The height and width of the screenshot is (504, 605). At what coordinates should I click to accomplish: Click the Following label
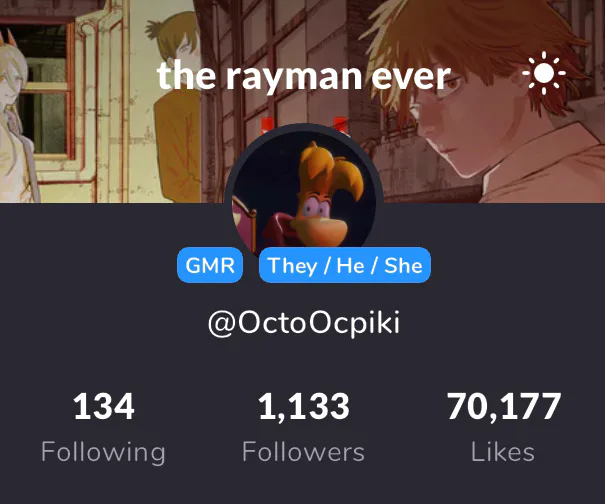pyautogui.click(x=103, y=452)
